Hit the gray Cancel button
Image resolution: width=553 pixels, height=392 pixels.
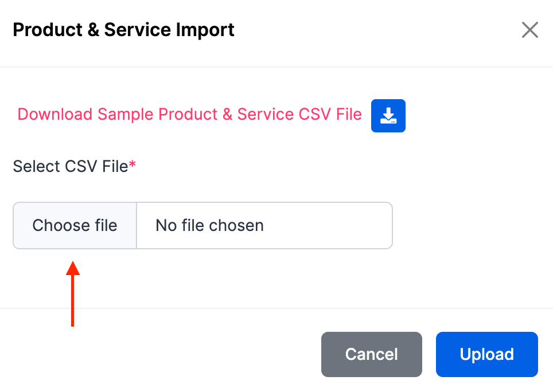pos(371,354)
